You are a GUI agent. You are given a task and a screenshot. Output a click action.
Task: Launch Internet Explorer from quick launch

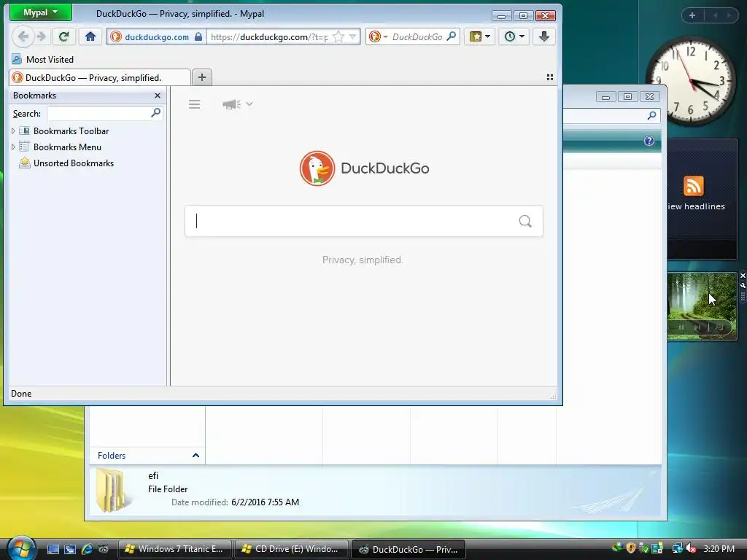tap(87, 549)
